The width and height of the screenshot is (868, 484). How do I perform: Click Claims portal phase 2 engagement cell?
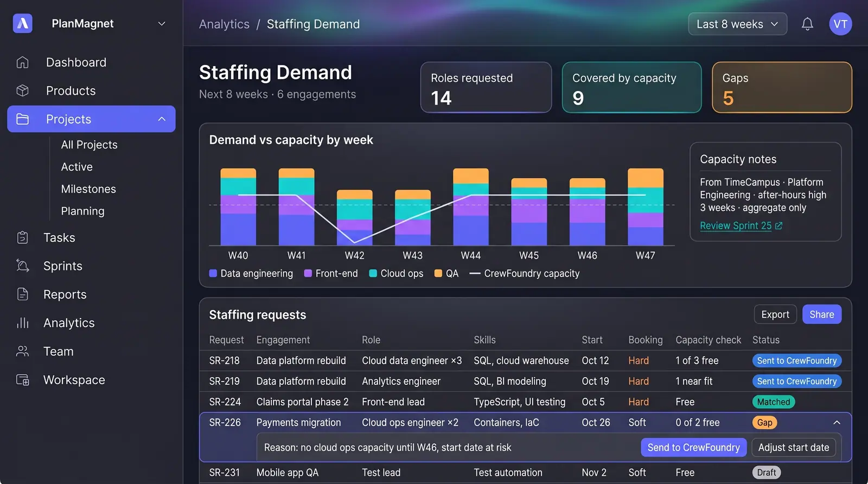pos(302,402)
